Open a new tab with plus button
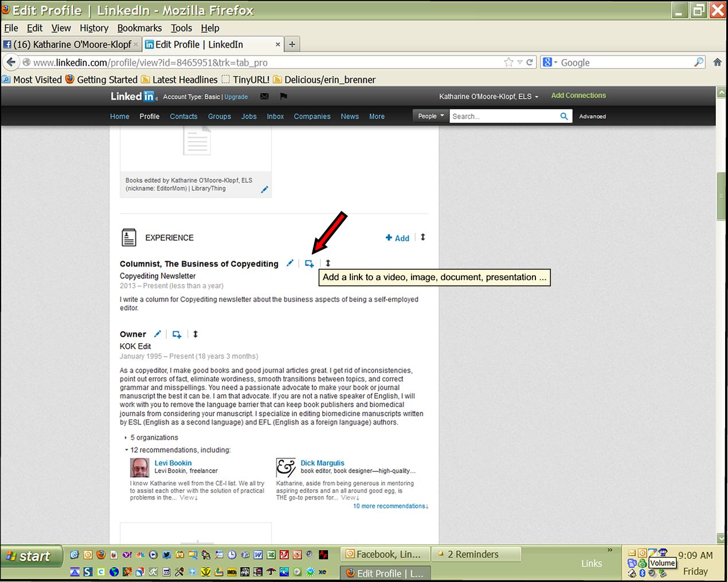Viewport: 728px width, 582px height. click(292, 44)
